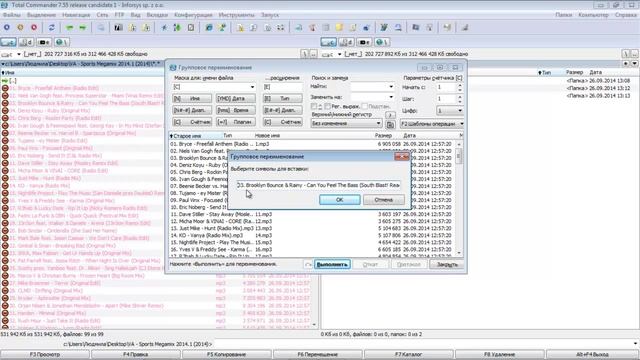Click the small arrow button above floppy icon

pos(390,115)
